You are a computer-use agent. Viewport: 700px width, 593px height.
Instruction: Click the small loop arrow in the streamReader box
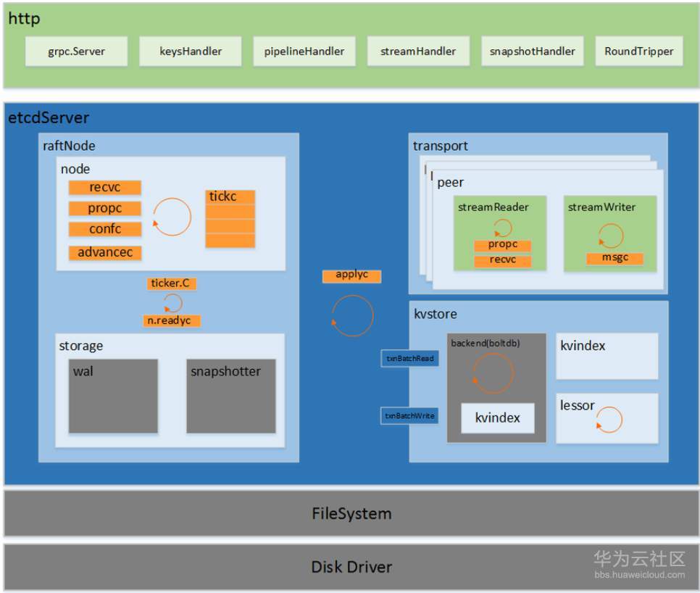tap(502, 228)
